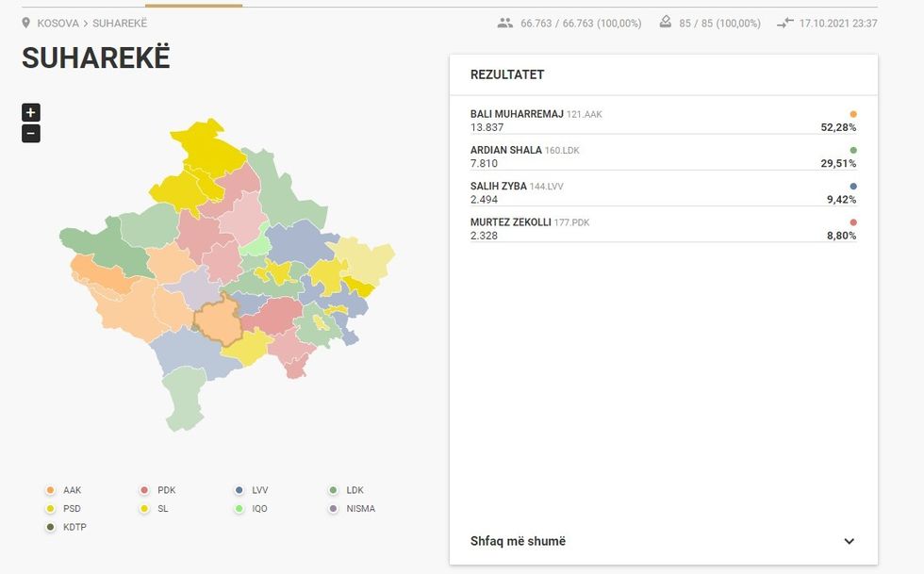
Task: Click the voters people icon in header
Action: coord(505,23)
